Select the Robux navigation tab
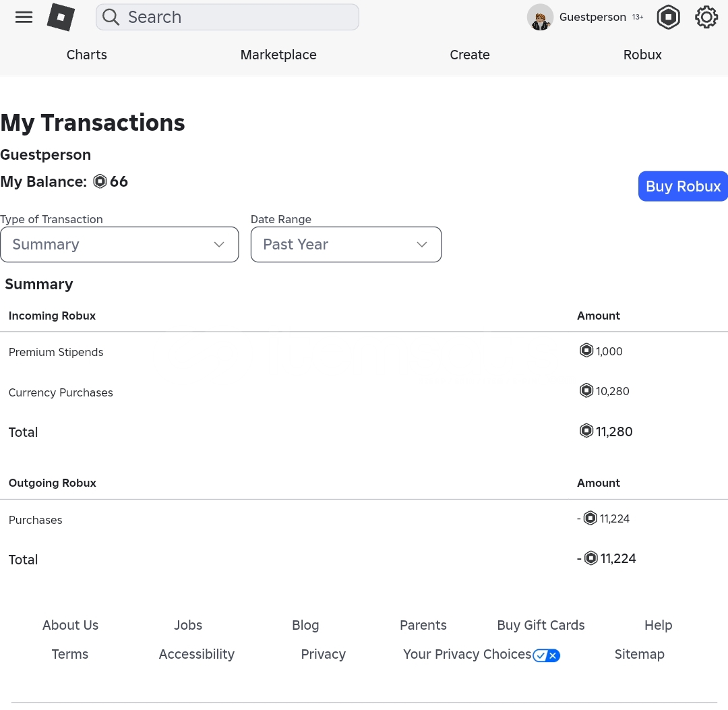 pos(642,55)
